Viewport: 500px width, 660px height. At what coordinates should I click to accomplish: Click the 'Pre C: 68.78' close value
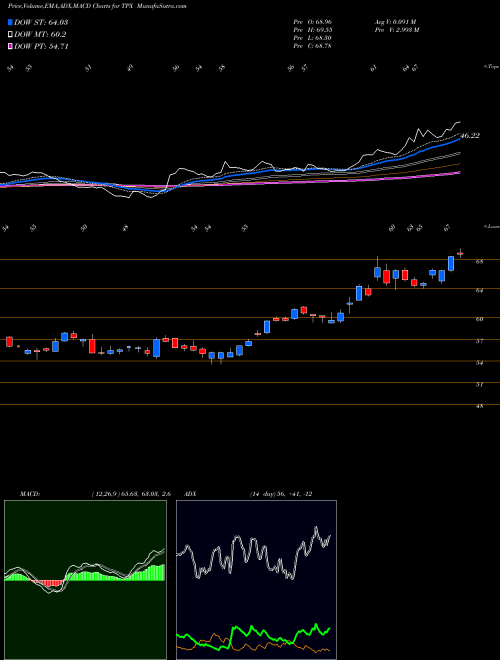pos(313,46)
